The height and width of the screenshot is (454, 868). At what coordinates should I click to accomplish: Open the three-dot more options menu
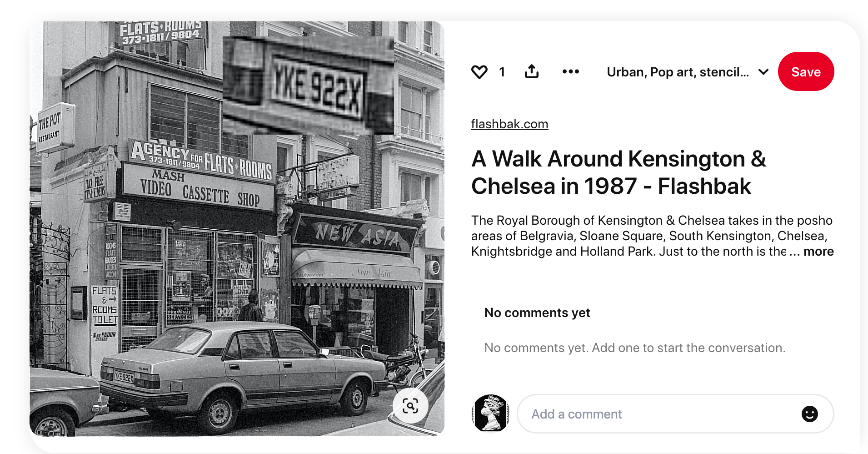570,71
